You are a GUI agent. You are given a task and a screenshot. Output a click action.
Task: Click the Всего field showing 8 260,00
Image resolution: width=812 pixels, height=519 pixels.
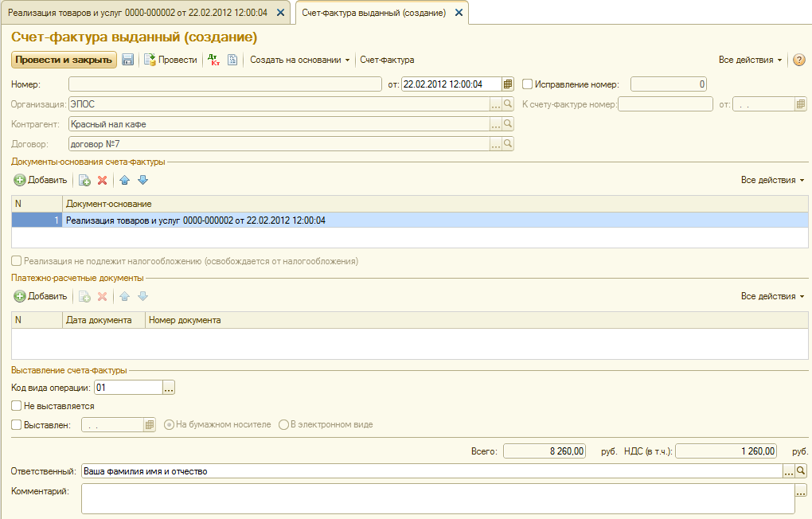point(545,451)
